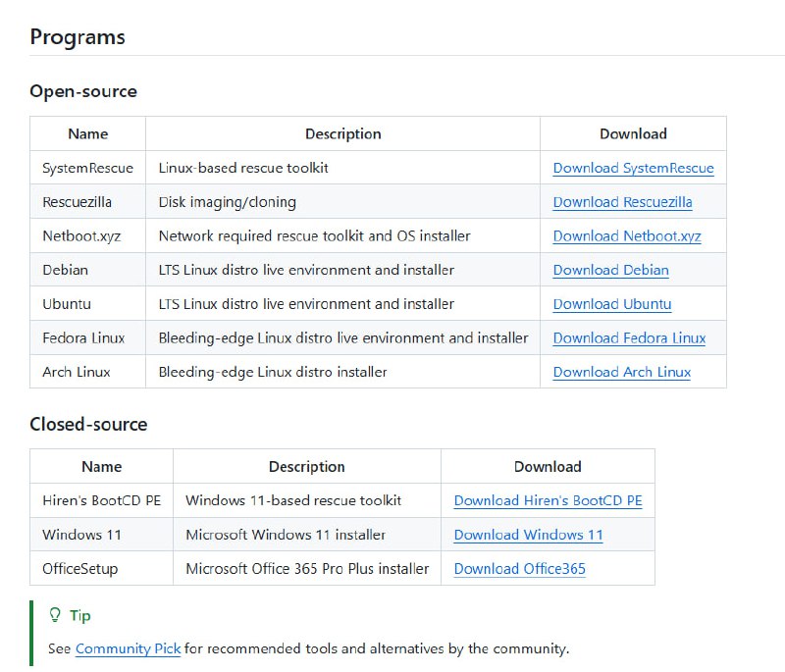Click the Download Ubuntu link
The height and width of the screenshot is (672, 785).
pos(611,304)
